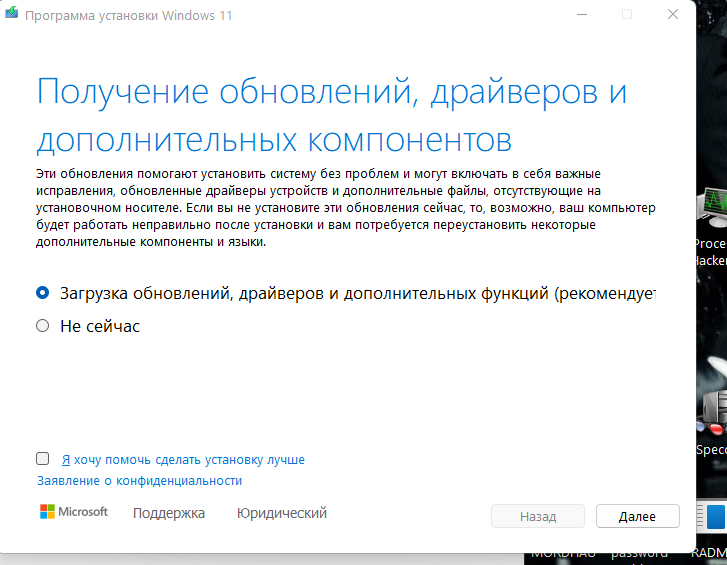Click the description paragraph starting with 'Эти обновления помогают'
Screen dimensions: 727x565
[346, 208]
